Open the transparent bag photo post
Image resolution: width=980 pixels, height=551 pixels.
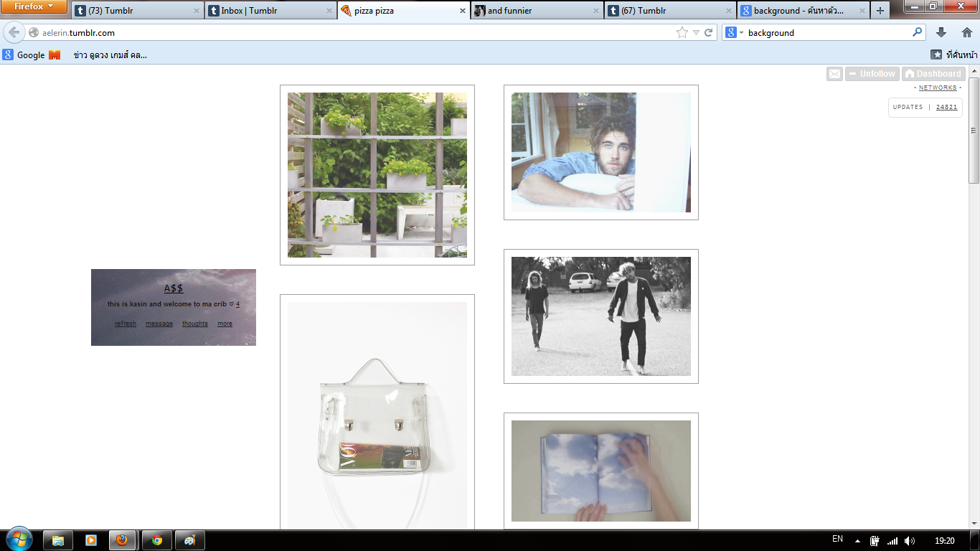(377, 415)
